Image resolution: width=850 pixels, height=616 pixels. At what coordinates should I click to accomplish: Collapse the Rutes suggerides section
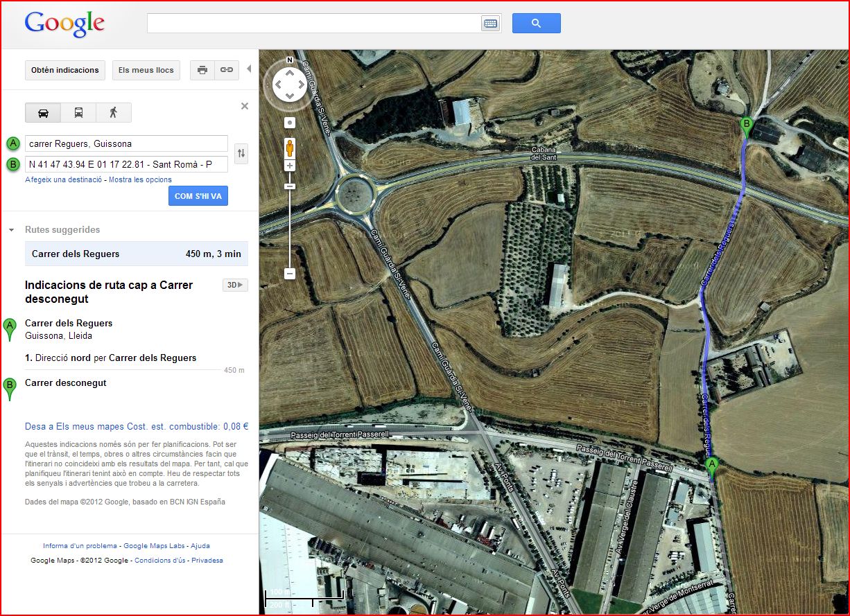pyautogui.click(x=12, y=230)
